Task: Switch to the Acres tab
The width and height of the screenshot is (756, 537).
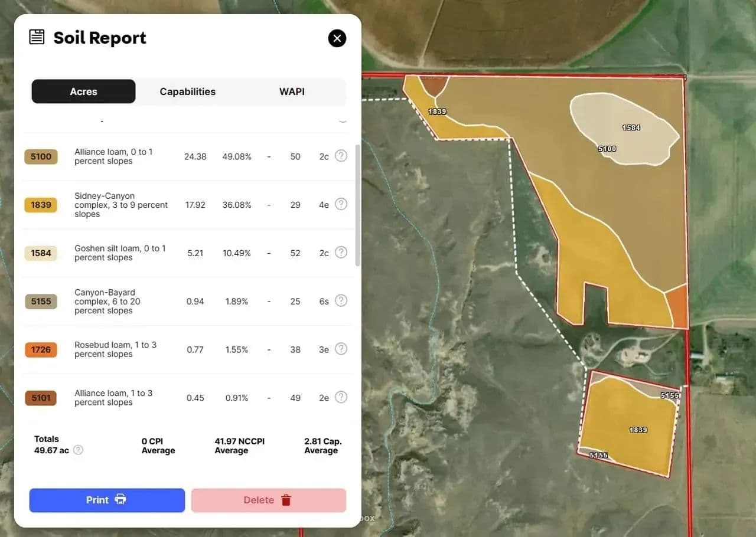Action: coord(83,91)
